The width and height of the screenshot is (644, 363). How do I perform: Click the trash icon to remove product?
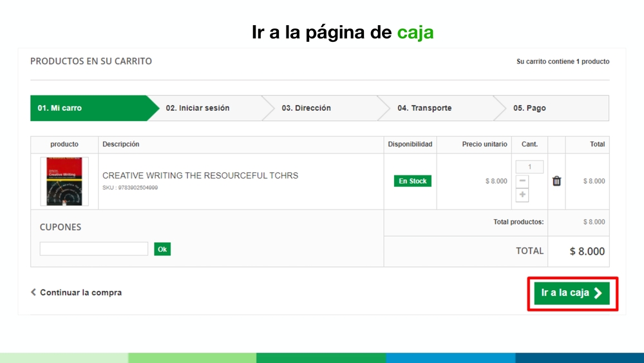pyautogui.click(x=556, y=181)
